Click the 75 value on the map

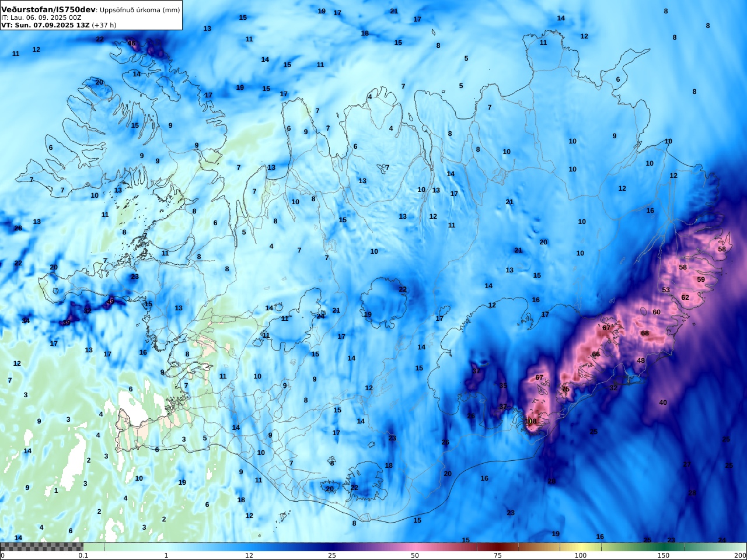point(565,390)
